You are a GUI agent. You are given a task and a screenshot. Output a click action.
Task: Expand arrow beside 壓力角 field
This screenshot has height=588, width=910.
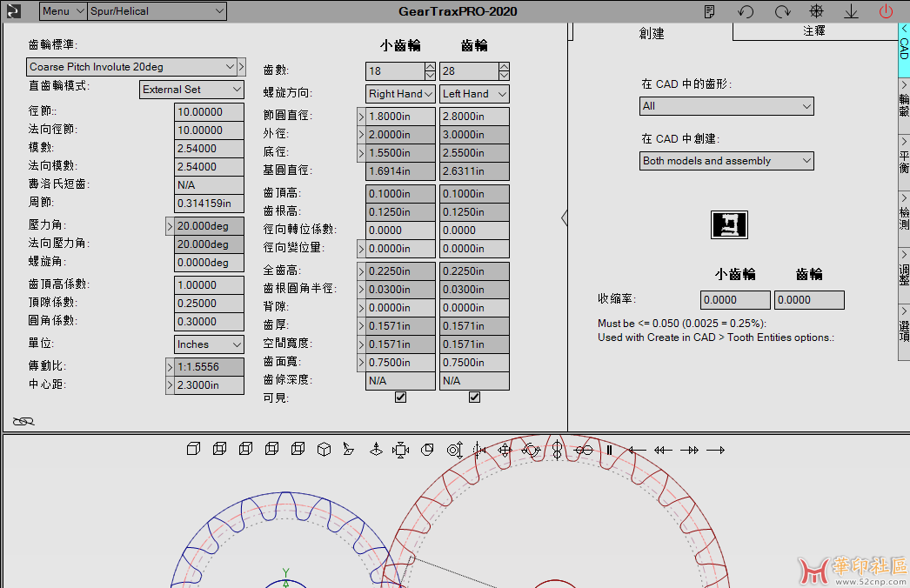[170, 226]
